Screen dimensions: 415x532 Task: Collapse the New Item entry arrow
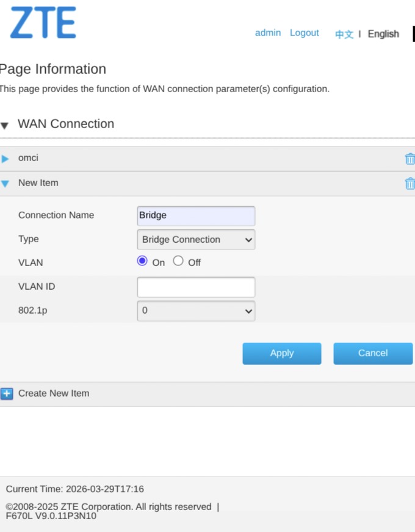[5, 183]
